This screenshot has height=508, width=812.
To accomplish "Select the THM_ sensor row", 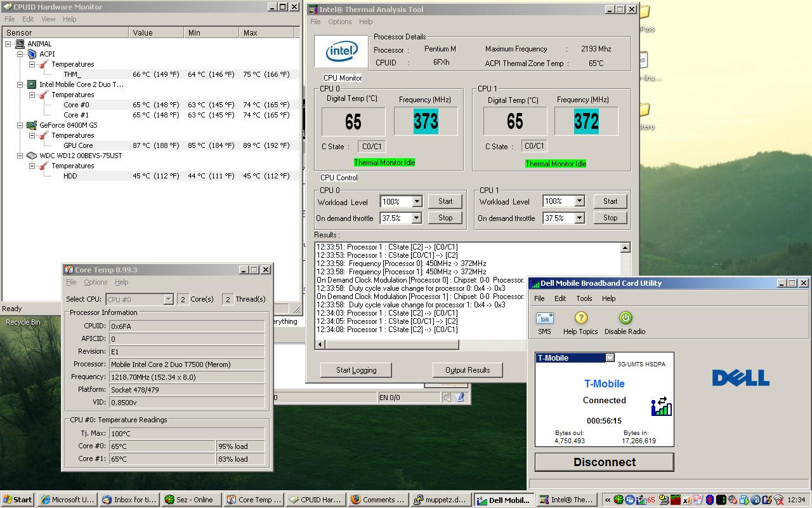I will 151,74.
